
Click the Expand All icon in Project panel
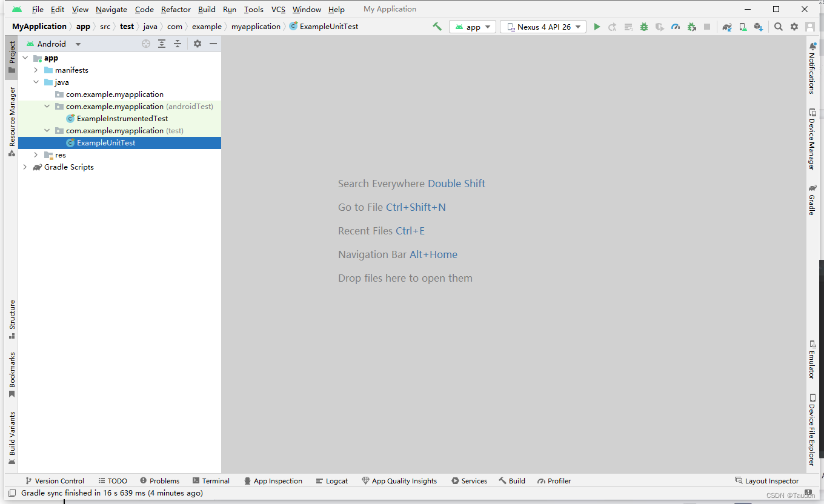click(x=162, y=44)
